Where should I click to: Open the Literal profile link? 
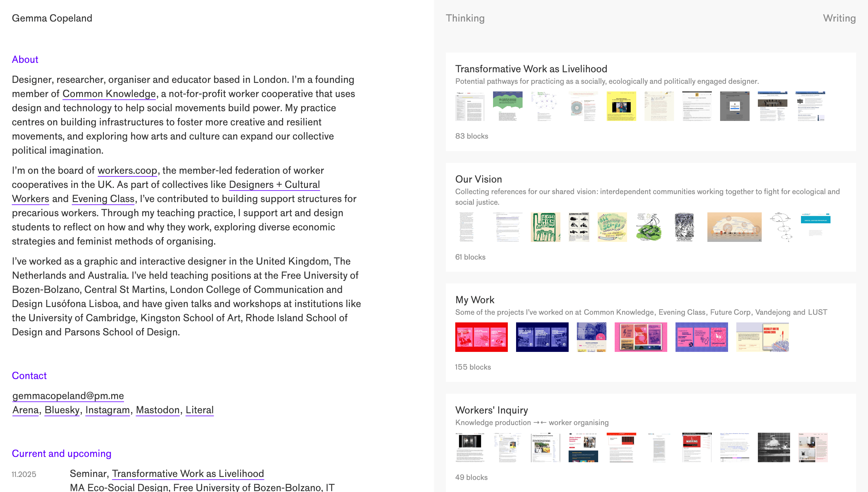pyautogui.click(x=200, y=410)
